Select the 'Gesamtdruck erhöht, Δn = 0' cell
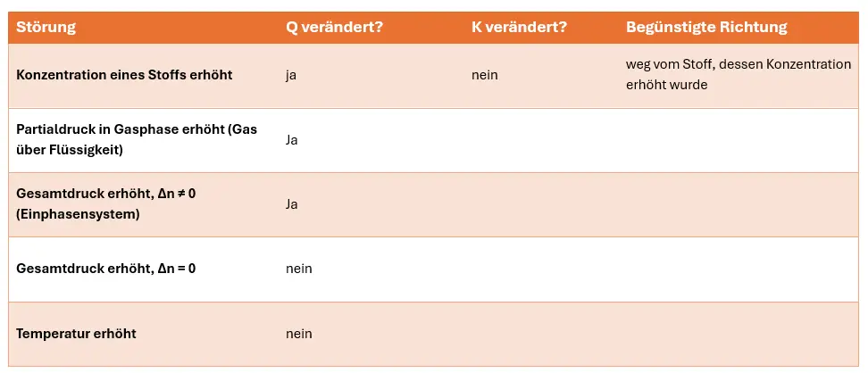868x373 pixels. click(x=105, y=269)
